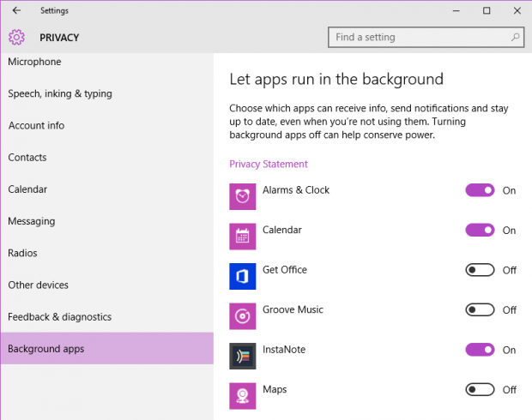Click the Get Office label

tap(285, 270)
